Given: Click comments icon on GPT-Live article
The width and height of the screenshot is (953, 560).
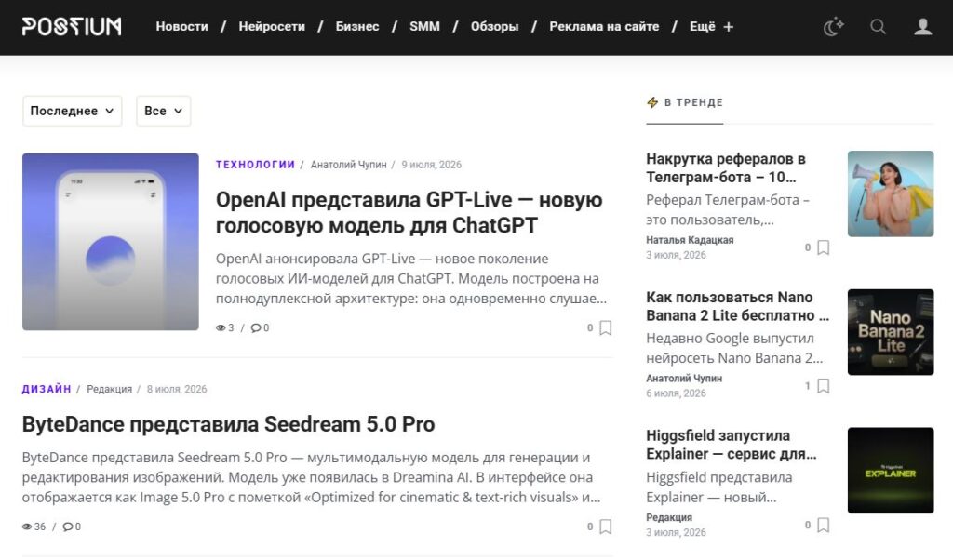Looking at the screenshot, I should 256,328.
